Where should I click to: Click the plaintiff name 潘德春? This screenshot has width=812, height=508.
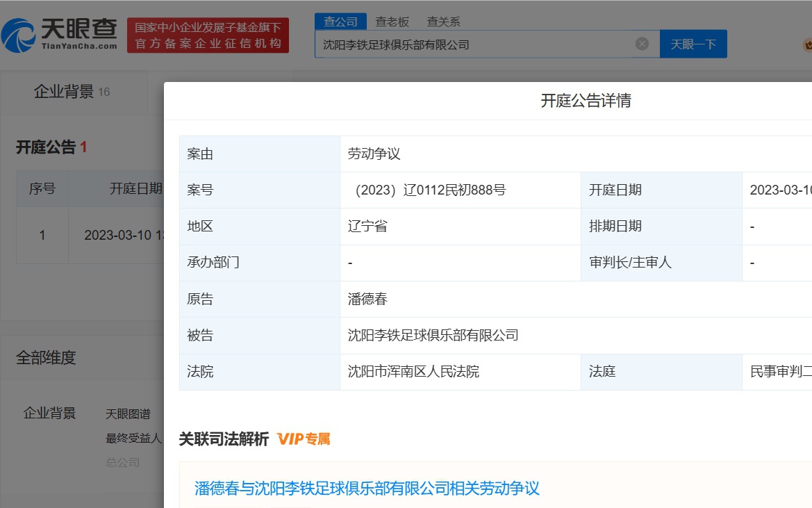click(367, 299)
